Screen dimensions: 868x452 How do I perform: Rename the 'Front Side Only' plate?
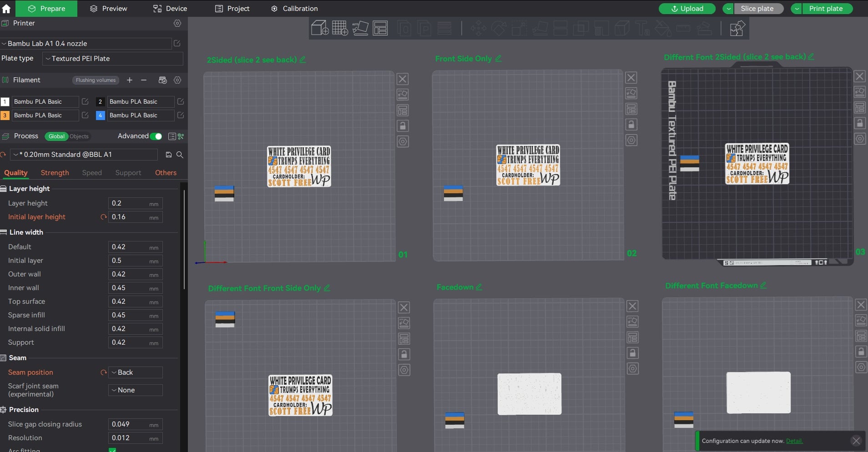498,58
